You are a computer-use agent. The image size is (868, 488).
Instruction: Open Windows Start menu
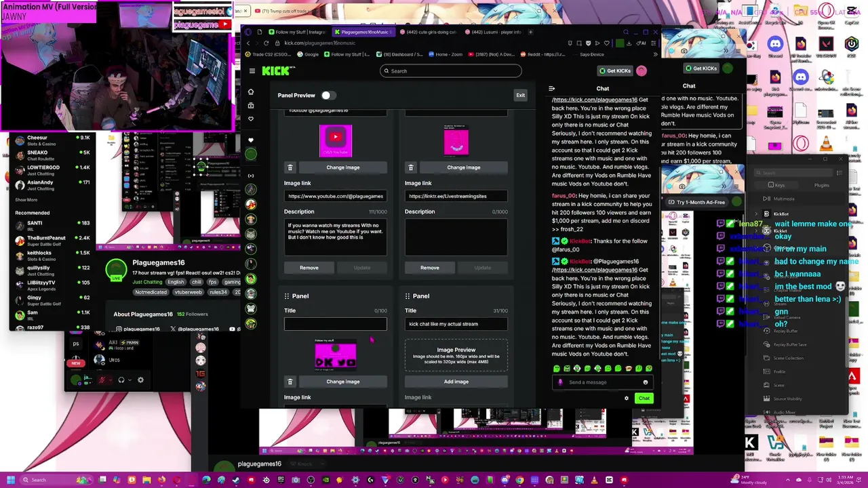click(9, 480)
